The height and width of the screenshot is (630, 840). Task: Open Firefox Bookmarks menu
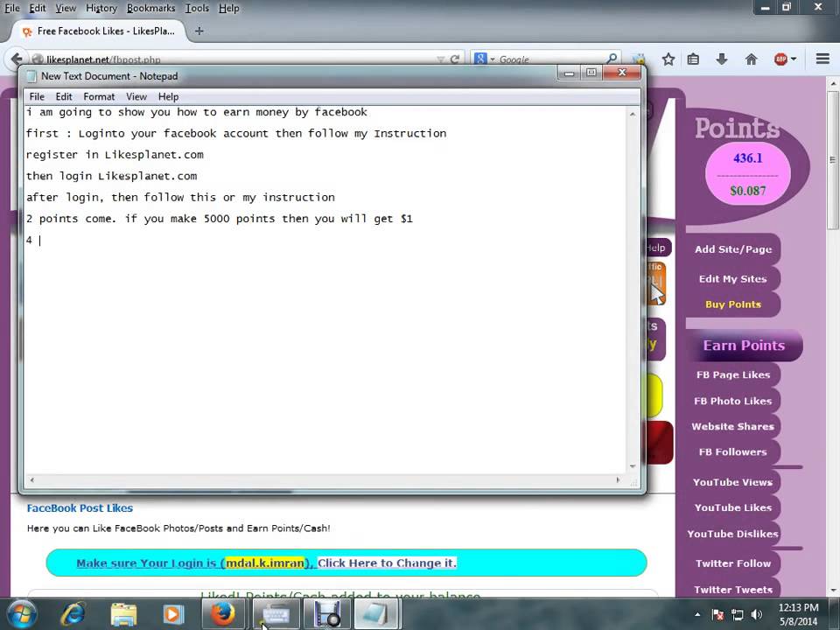tap(150, 8)
